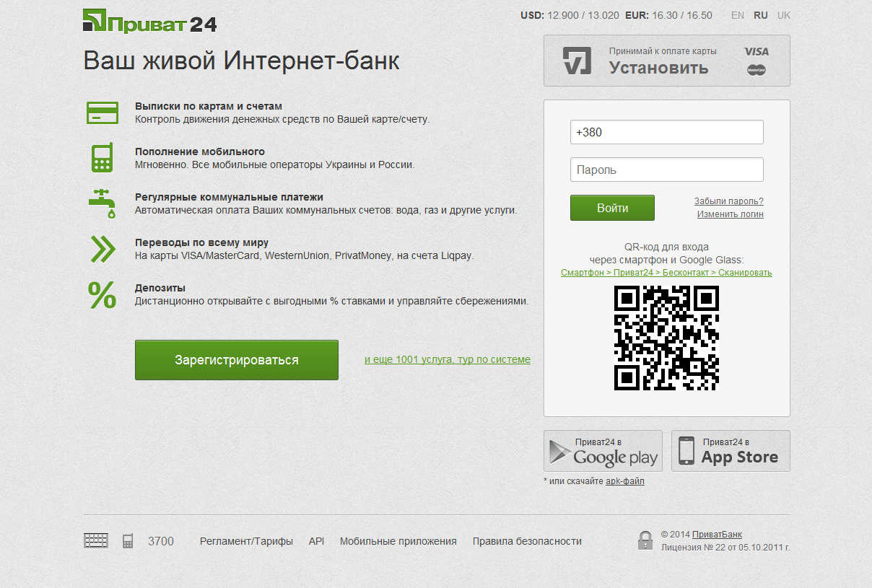Viewport: 872px width, 588px height.
Task: Click the card statements icon
Action: (x=103, y=113)
